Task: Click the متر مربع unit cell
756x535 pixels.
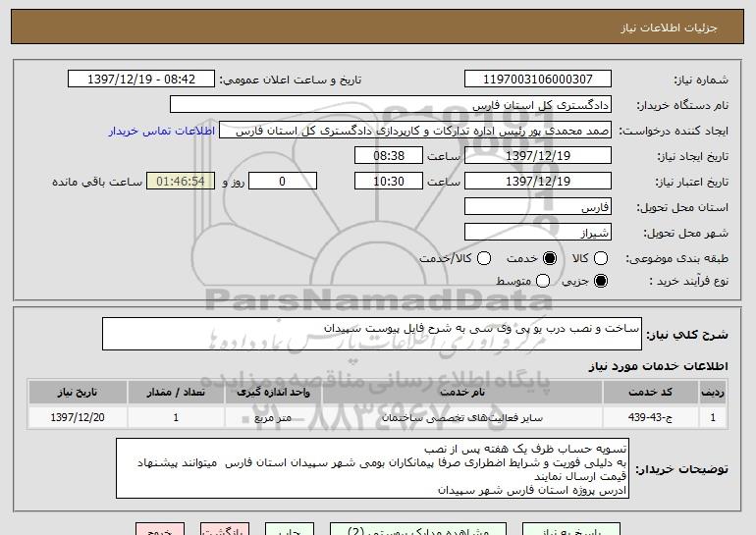Action: [273, 417]
